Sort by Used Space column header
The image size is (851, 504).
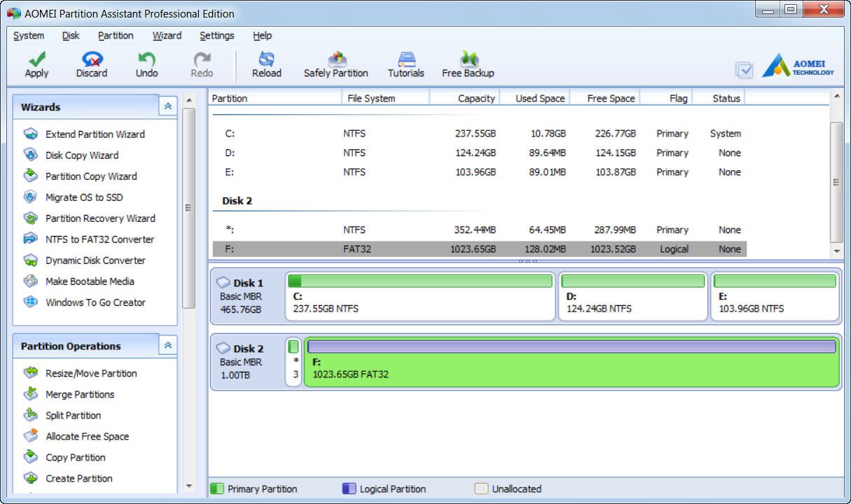534,99
